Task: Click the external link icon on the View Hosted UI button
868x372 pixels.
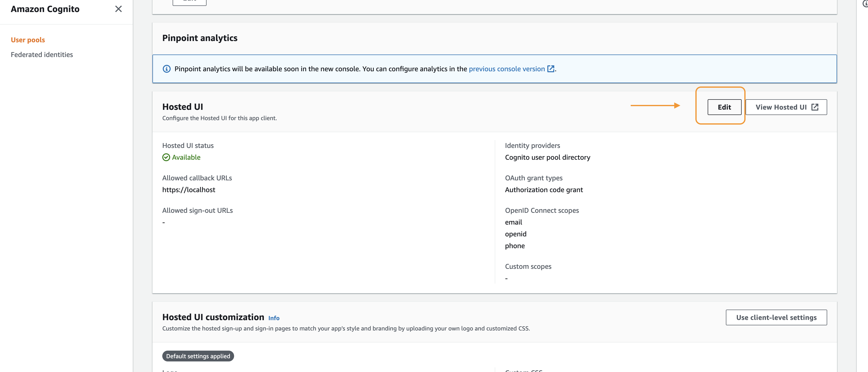Action: [x=815, y=107]
